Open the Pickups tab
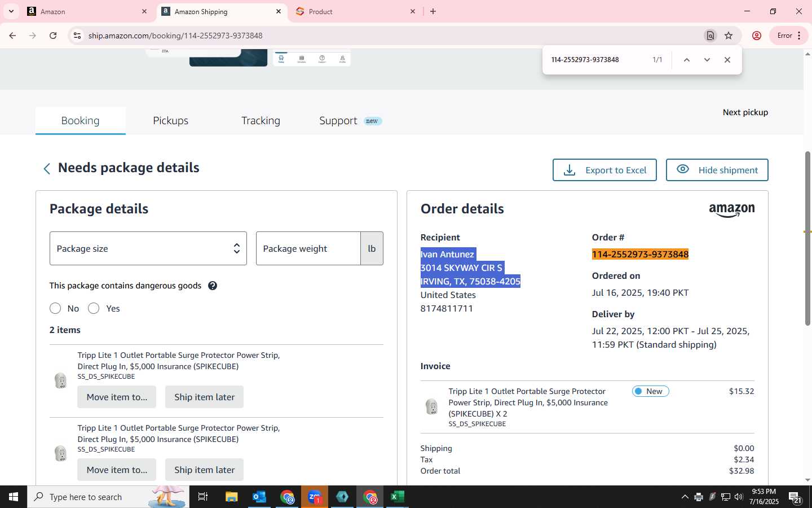The height and width of the screenshot is (508, 812). 170,121
